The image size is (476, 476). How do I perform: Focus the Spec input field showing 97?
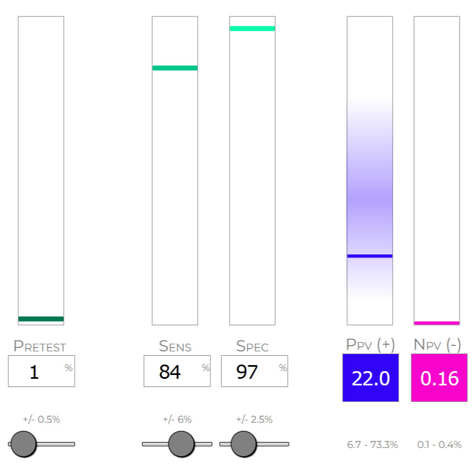(x=254, y=372)
